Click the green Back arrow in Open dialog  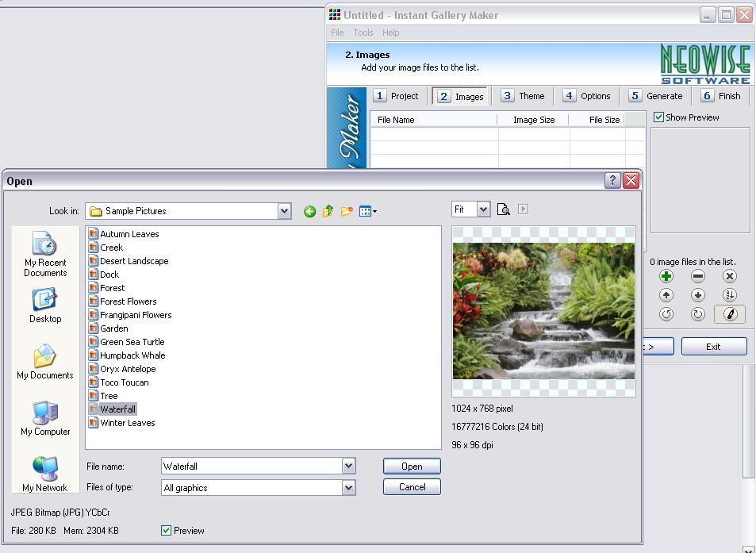pos(309,211)
